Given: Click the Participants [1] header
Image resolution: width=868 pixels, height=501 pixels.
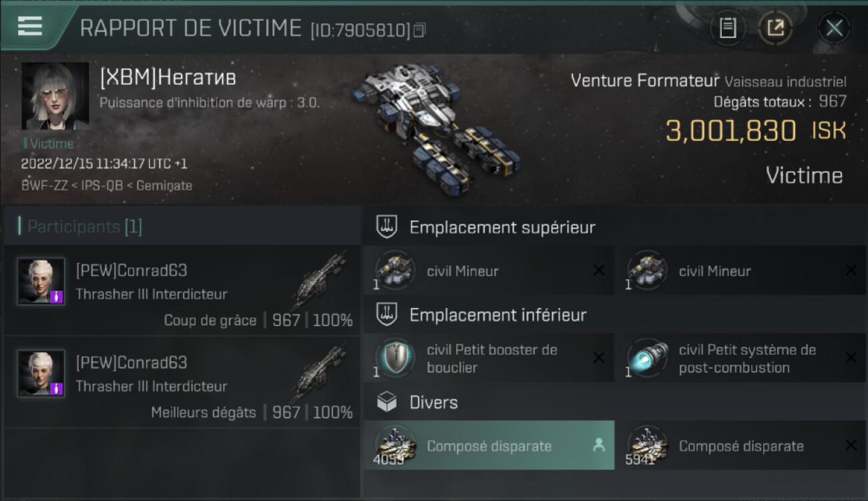Looking at the screenshot, I should coord(84,226).
